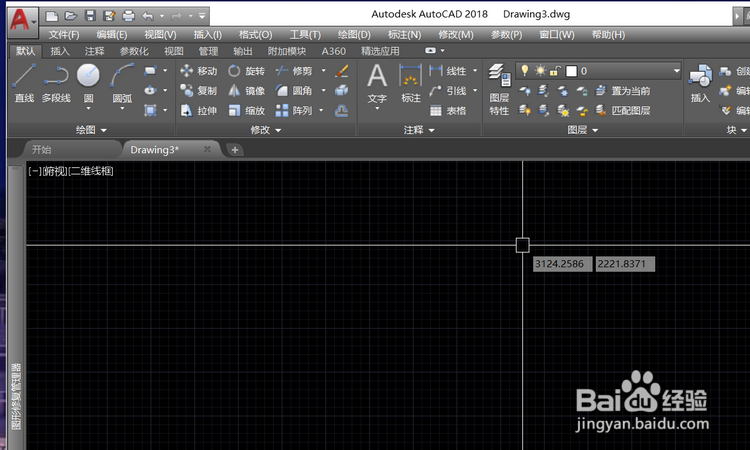Click the Open file icon in quick access toolbar
The height and width of the screenshot is (450, 750).
[x=71, y=16]
